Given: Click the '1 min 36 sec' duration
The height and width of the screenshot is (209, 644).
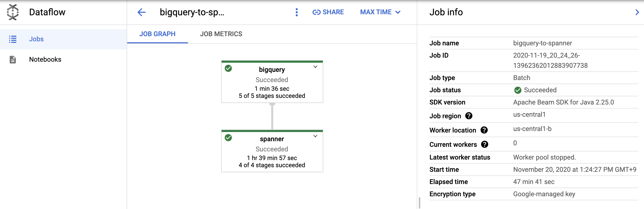Looking at the screenshot, I should click(x=272, y=89).
